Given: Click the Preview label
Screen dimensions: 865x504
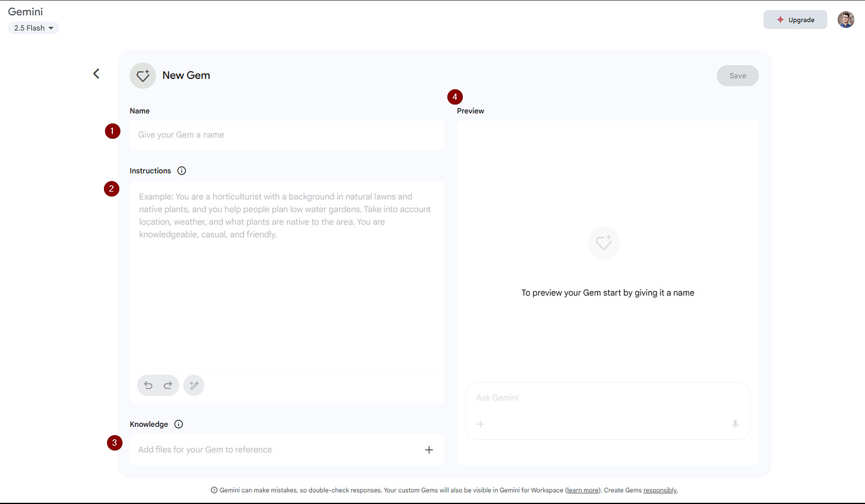Looking at the screenshot, I should [x=471, y=111].
